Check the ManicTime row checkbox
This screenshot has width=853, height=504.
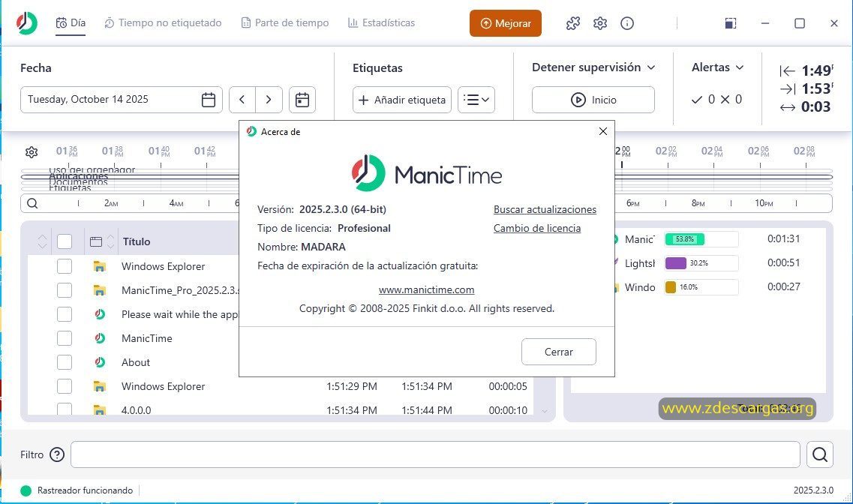tap(65, 338)
